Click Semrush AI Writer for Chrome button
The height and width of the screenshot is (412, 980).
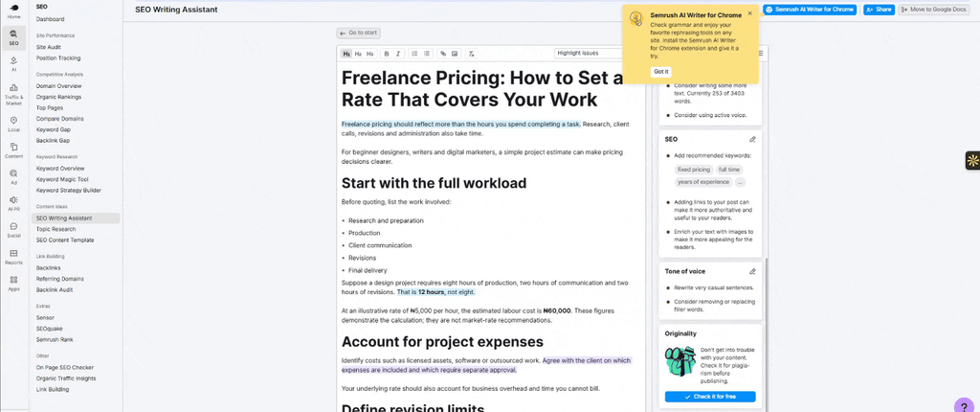click(810, 10)
